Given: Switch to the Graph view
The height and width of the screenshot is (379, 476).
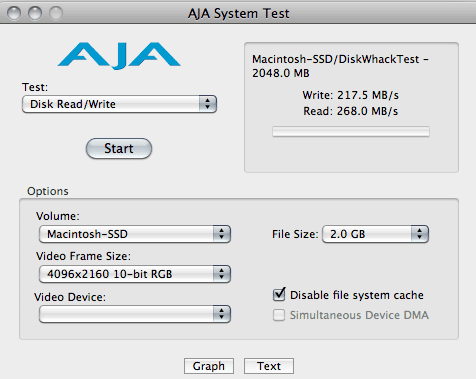Looking at the screenshot, I should [x=209, y=366].
